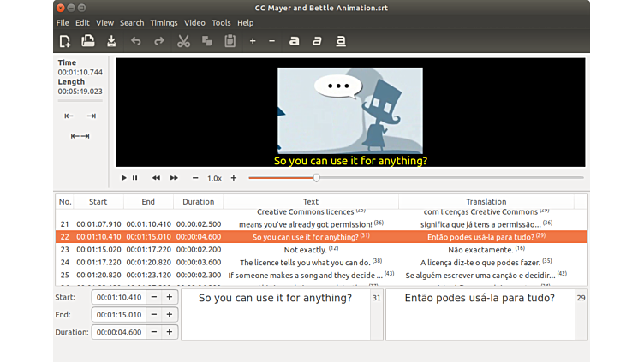Open a subtitle file via toolbar icon
Screen dimensions: 644x362
[x=87, y=41]
